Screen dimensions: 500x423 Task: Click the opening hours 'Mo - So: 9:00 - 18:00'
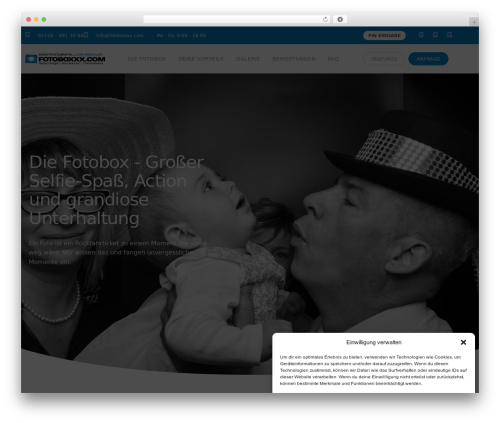pos(181,35)
